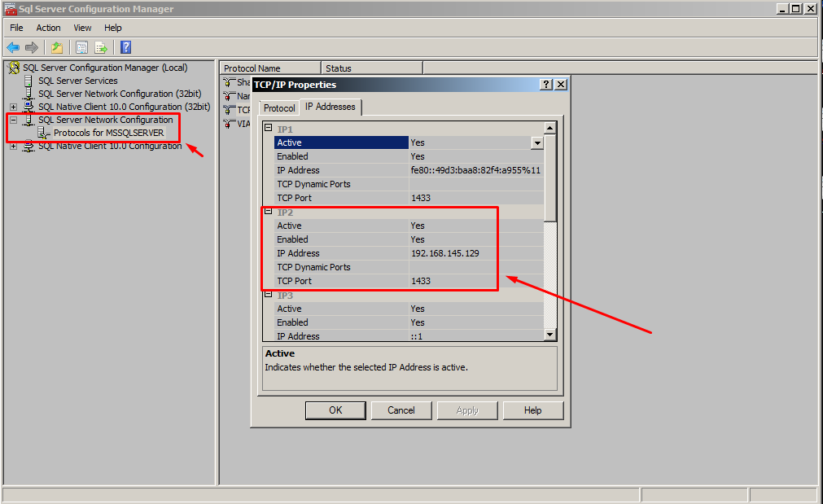Collapse the IP1 property group
The width and height of the screenshot is (823, 504).
(x=268, y=128)
